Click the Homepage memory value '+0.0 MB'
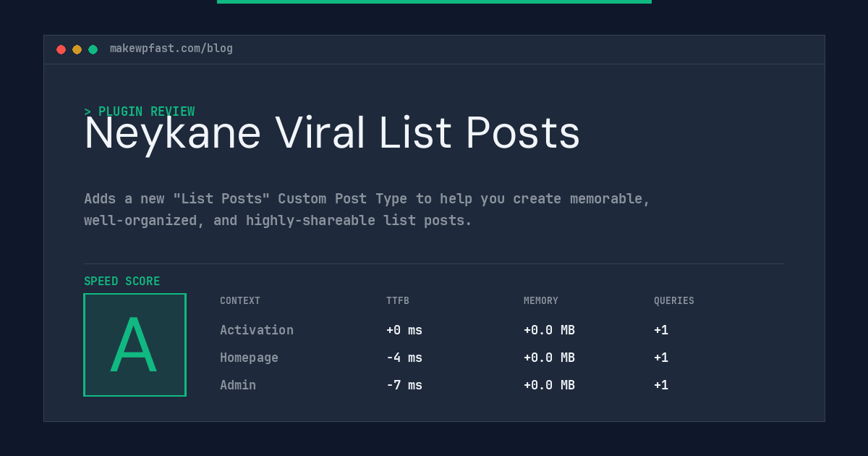Image resolution: width=868 pixels, height=456 pixels. (x=549, y=358)
